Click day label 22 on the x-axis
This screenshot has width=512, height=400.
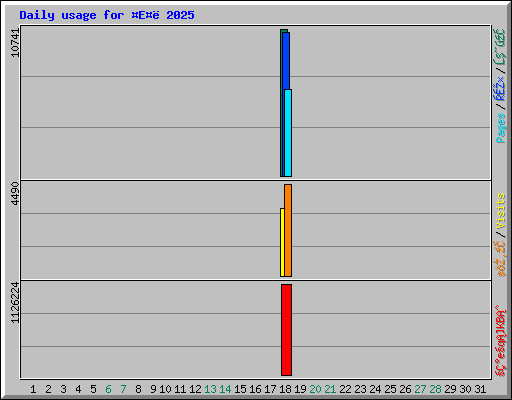345,389
